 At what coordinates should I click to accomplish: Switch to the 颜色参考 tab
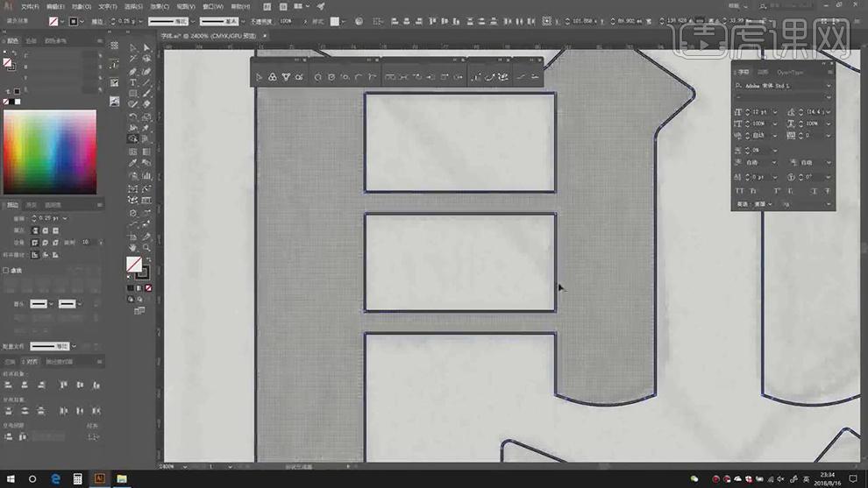click(x=55, y=41)
